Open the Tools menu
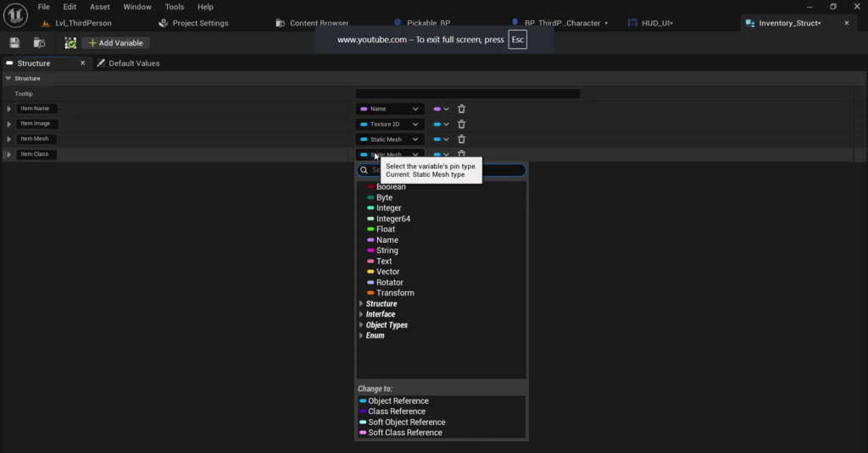868x453 pixels. [x=175, y=7]
